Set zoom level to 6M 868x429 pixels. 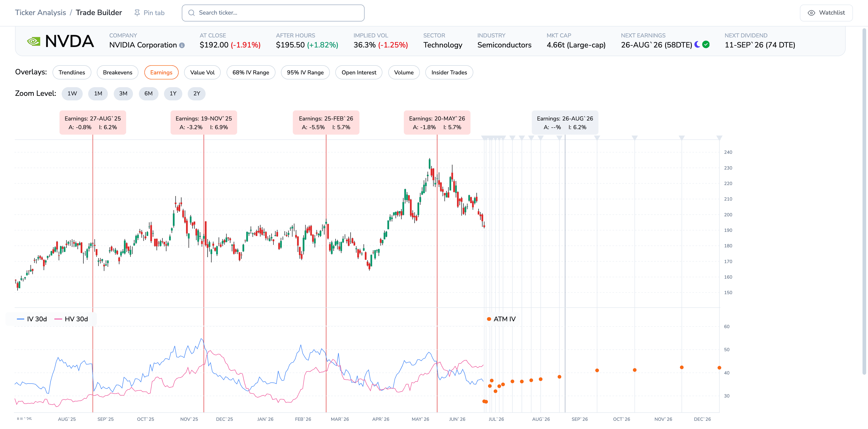149,94
